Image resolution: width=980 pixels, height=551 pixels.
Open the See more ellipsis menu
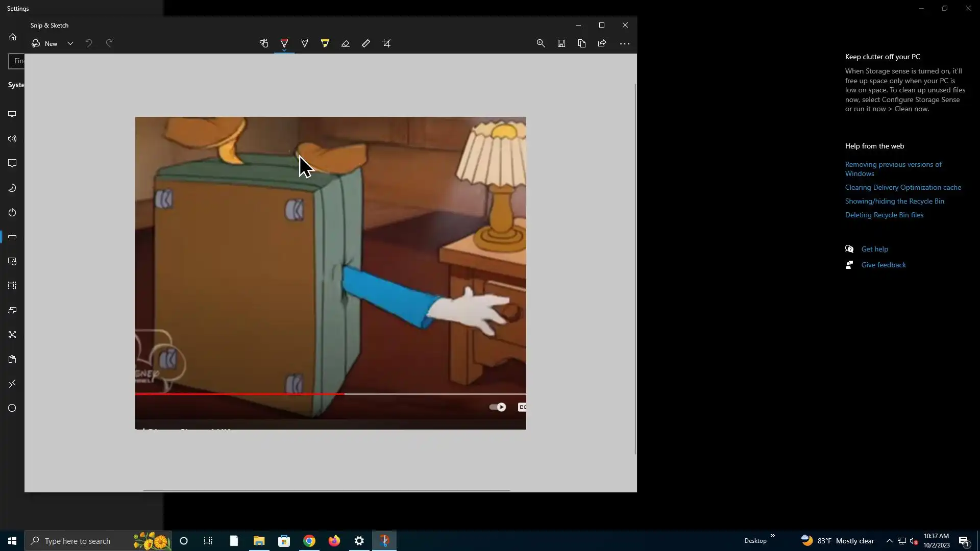coord(625,43)
